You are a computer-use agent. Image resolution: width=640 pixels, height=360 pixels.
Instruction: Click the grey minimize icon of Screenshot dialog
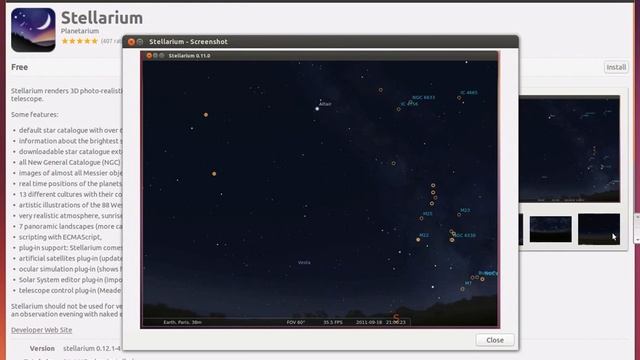click(140, 42)
